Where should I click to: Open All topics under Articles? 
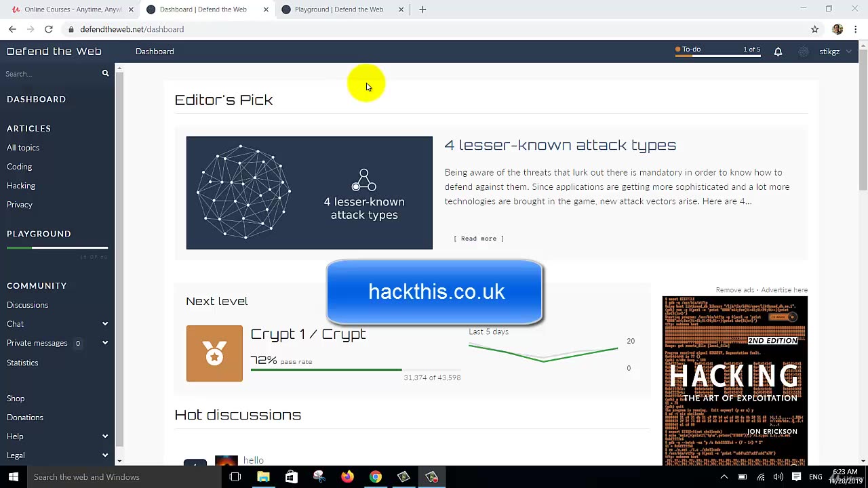(x=23, y=148)
